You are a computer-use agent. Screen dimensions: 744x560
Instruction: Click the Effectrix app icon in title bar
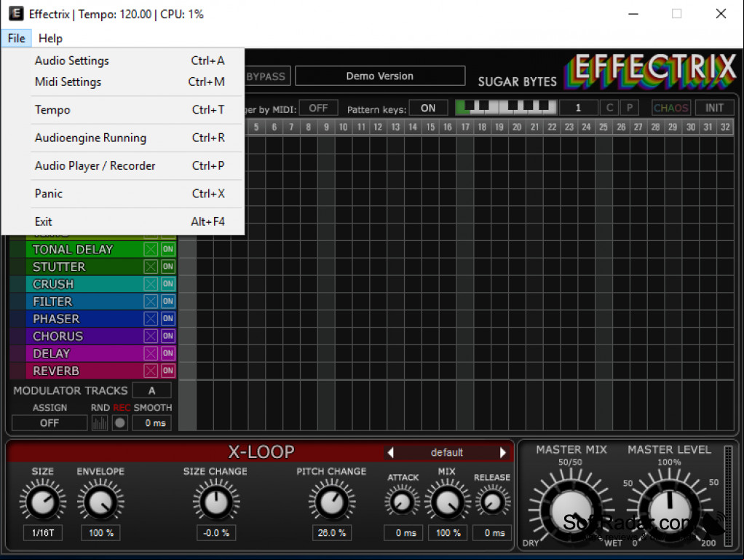click(x=16, y=14)
